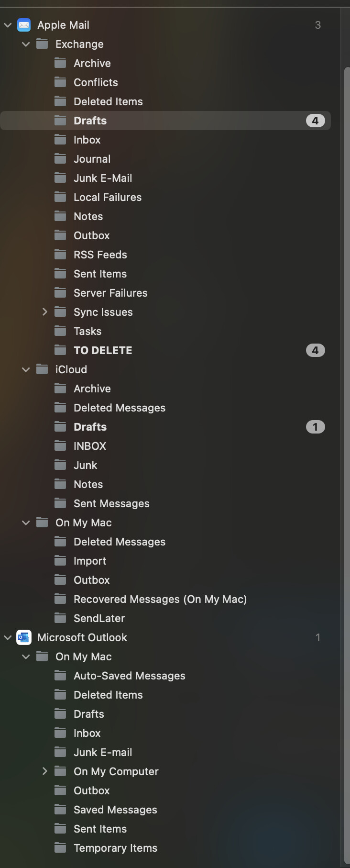Click the count badge on iCloud Drafts
The width and height of the screenshot is (350, 868).
[316, 427]
